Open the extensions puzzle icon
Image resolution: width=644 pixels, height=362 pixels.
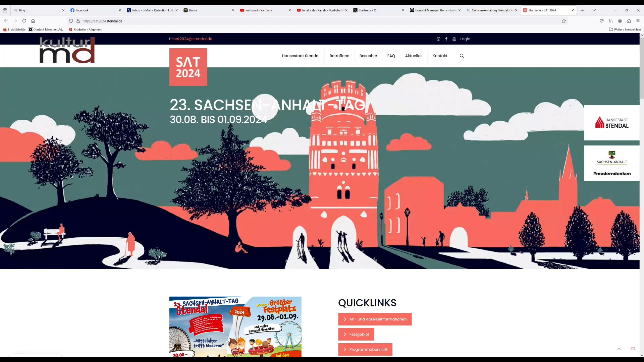pyautogui.click(x=629, y=21)
